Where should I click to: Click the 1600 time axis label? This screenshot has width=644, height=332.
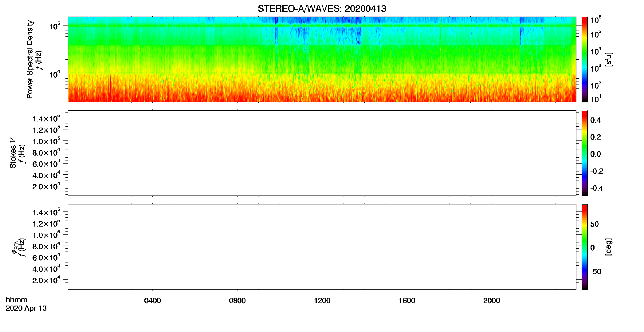click(407, 301)
